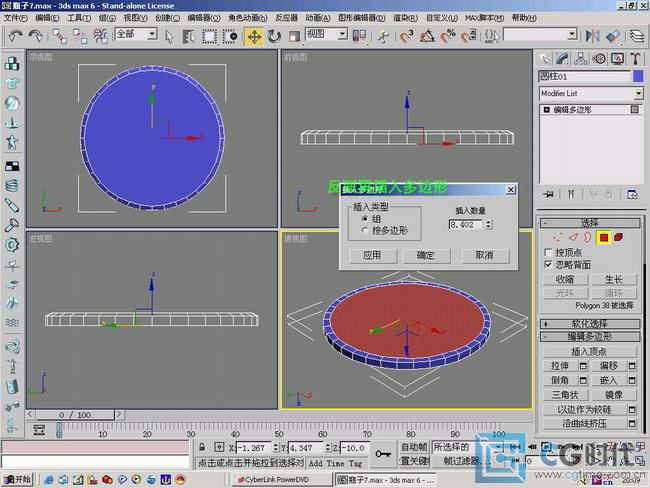Switch to the Utilities hammer tab

pos(635,59)
